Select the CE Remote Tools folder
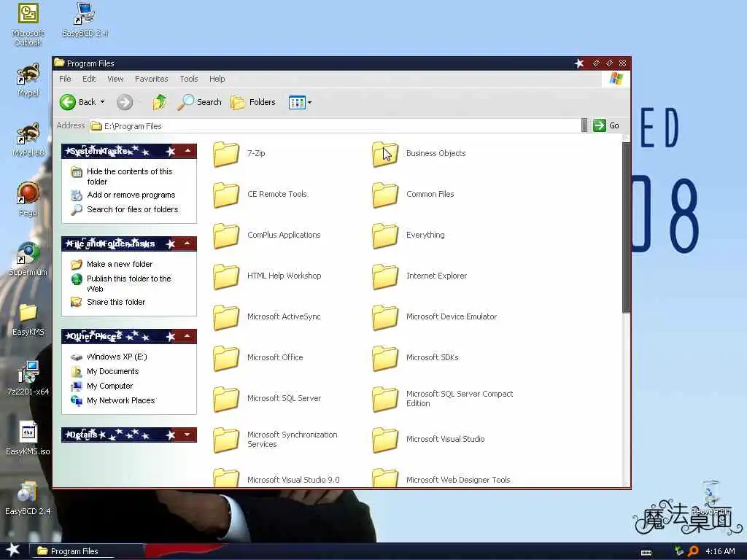 [260, 194]
